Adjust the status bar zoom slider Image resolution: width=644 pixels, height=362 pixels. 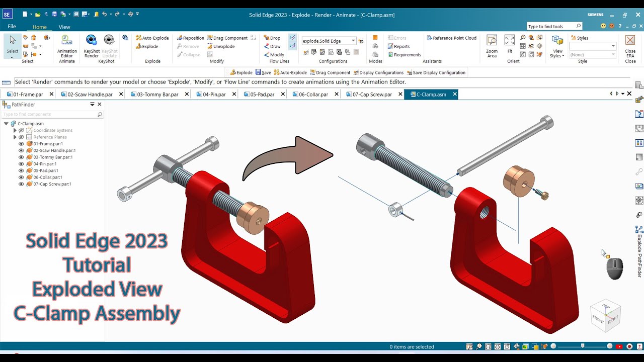click(582, 346)
